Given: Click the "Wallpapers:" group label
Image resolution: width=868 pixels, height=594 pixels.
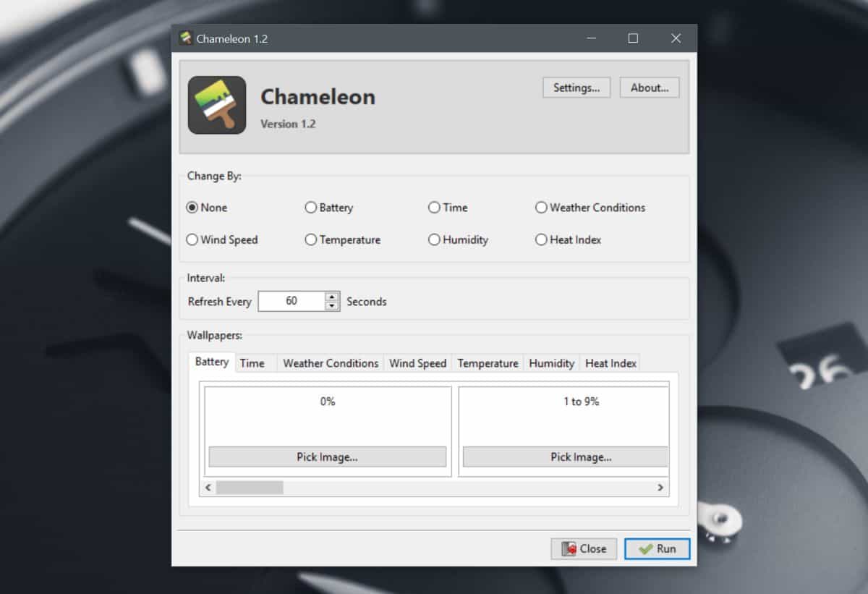Looking at the screenshot, I should pyautogui.click(x=215, y=336).
